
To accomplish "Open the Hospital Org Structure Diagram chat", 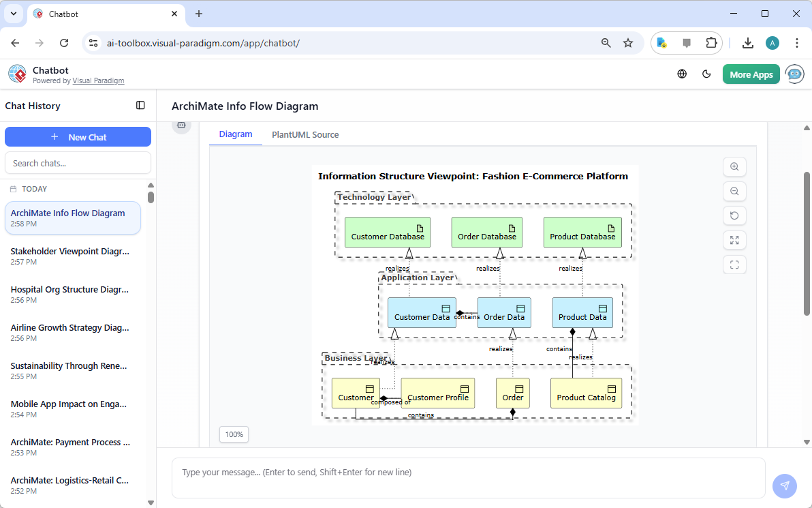I will click(x=69, y=295).
